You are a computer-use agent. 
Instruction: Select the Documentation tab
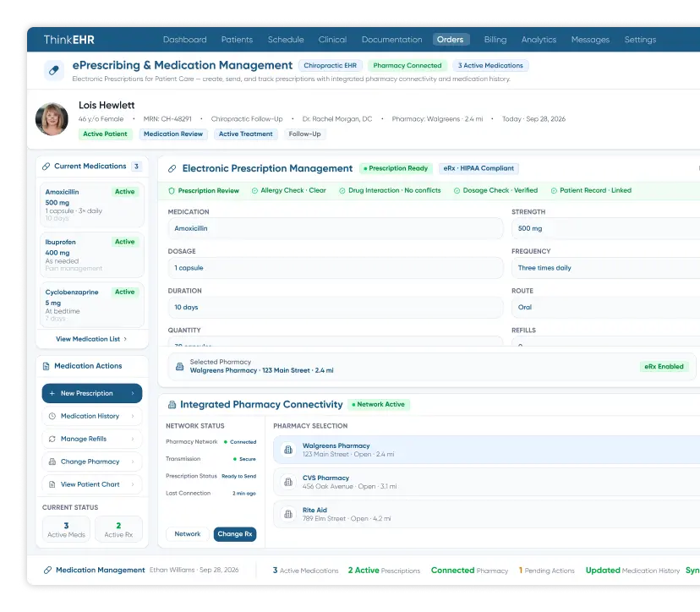[392, 39]
